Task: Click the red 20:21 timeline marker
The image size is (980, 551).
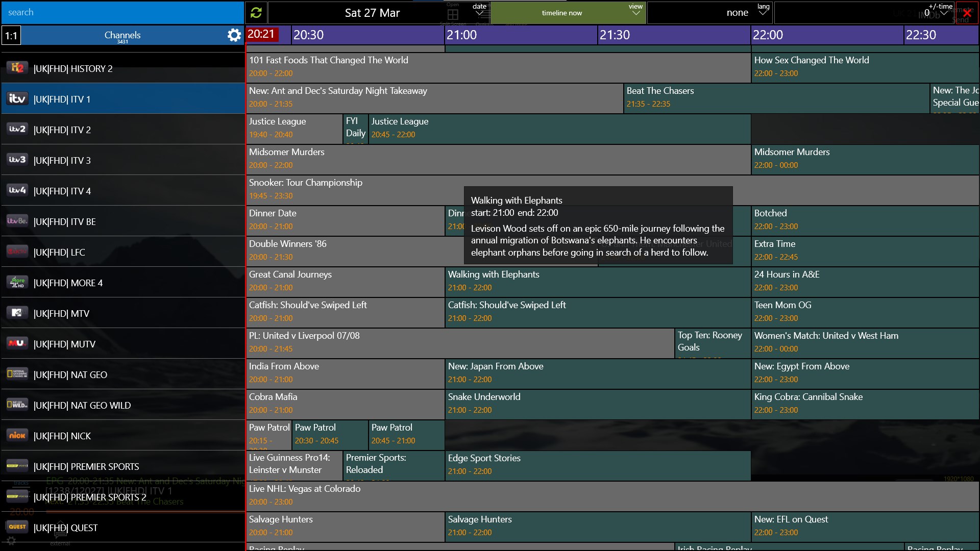Action: (x=262, y=35)
